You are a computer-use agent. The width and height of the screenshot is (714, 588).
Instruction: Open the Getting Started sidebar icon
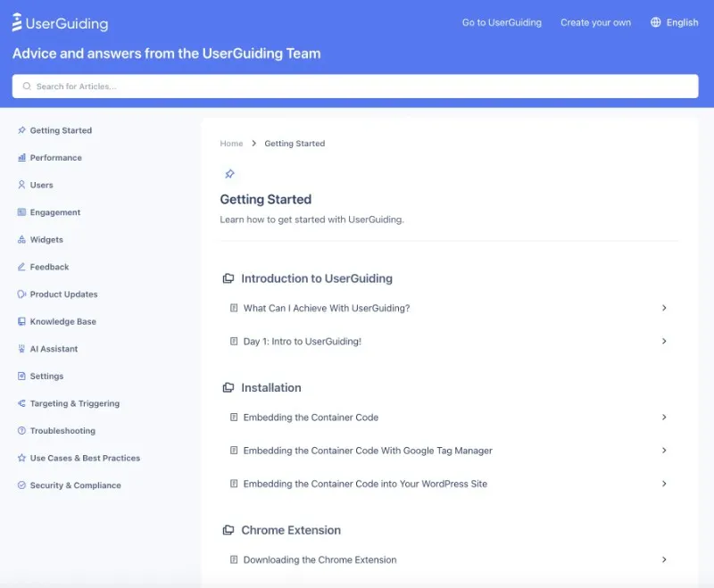21,130
